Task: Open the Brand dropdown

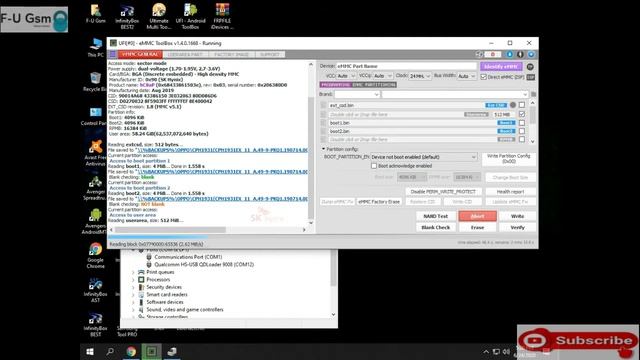Action: (357, 94)
